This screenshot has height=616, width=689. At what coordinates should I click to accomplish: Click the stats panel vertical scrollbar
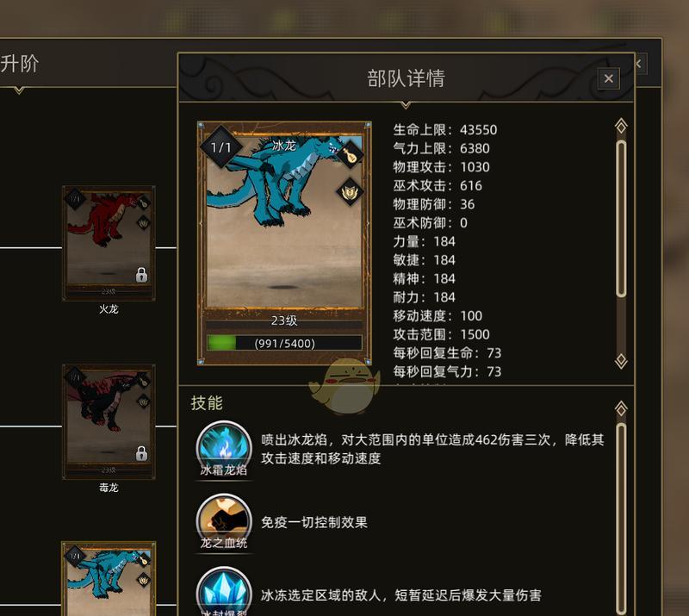621,219
